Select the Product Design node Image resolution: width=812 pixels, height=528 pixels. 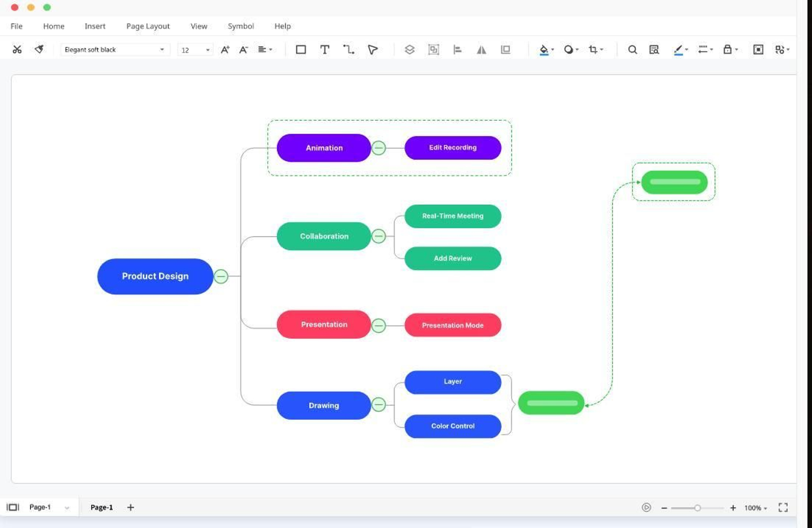[155, 276]
